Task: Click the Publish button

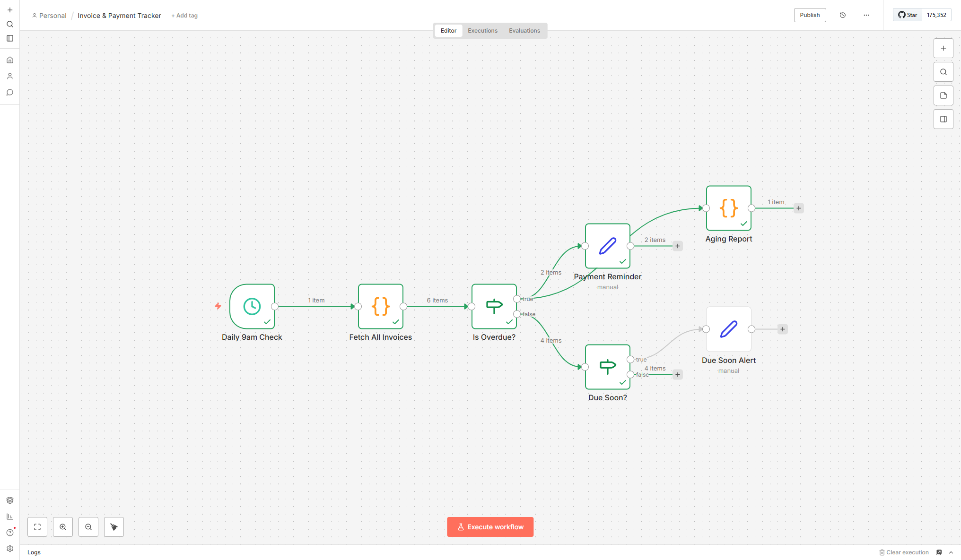Action: [x=810, y=15]
